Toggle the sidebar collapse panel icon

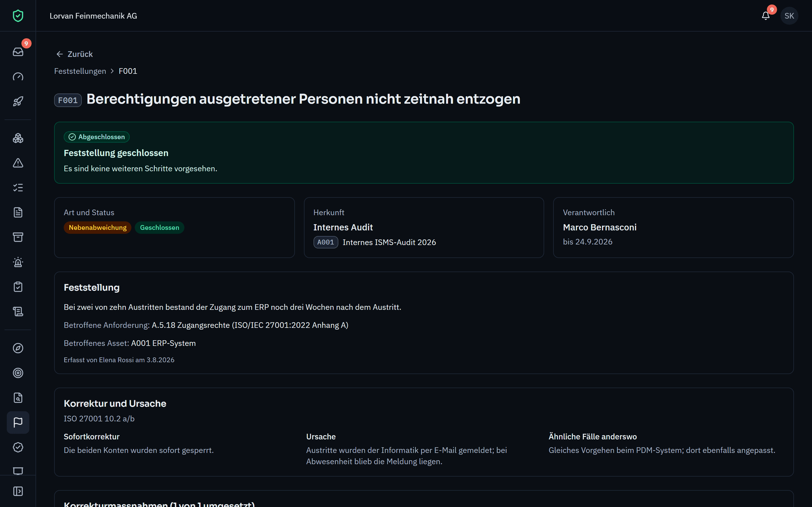(x=18, y=491)
